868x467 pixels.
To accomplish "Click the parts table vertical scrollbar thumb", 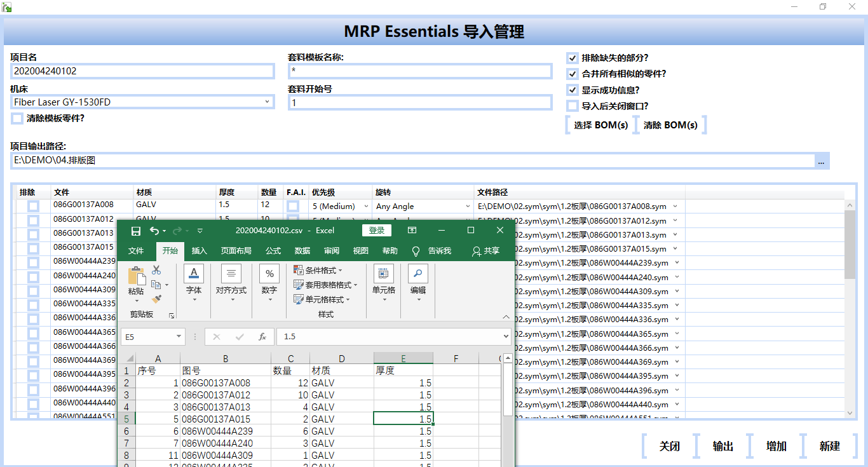I will click(850, 245).
